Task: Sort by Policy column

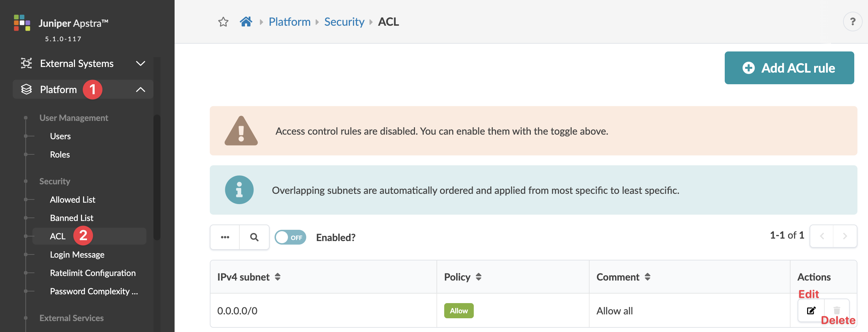Action: click(x=478, y=277)
